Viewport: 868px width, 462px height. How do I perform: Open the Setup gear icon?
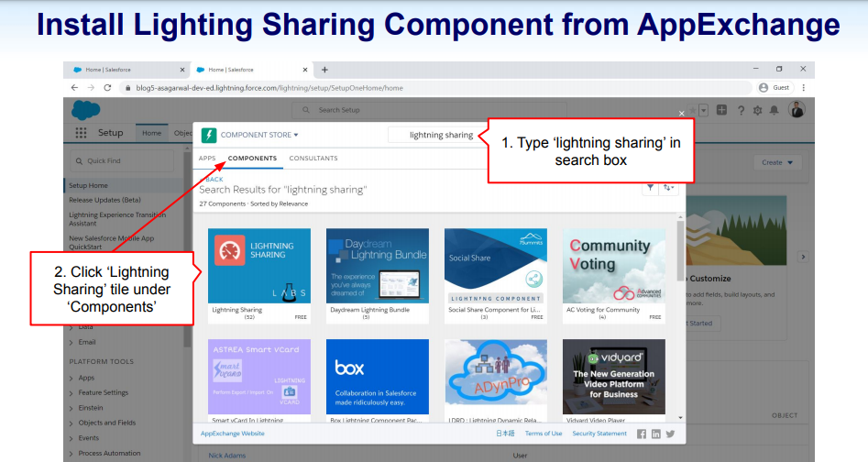[757, 111]
